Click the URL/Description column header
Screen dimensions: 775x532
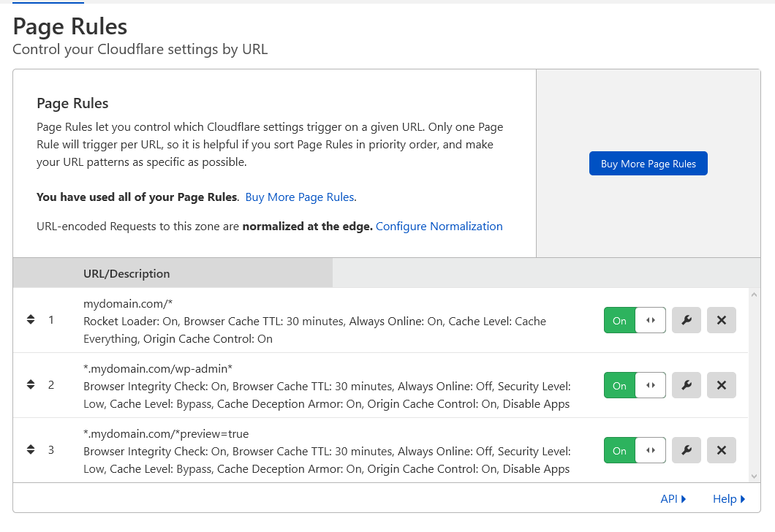coord(126,274)
